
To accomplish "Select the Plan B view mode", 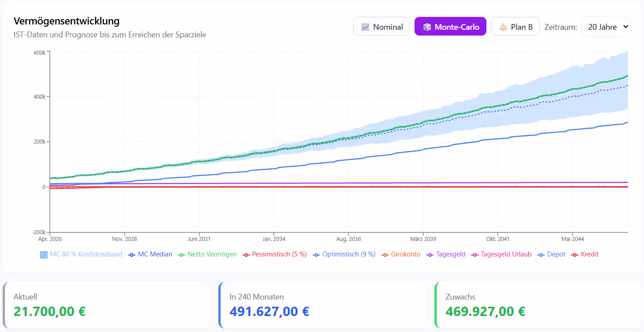I will tap(515, 27).
